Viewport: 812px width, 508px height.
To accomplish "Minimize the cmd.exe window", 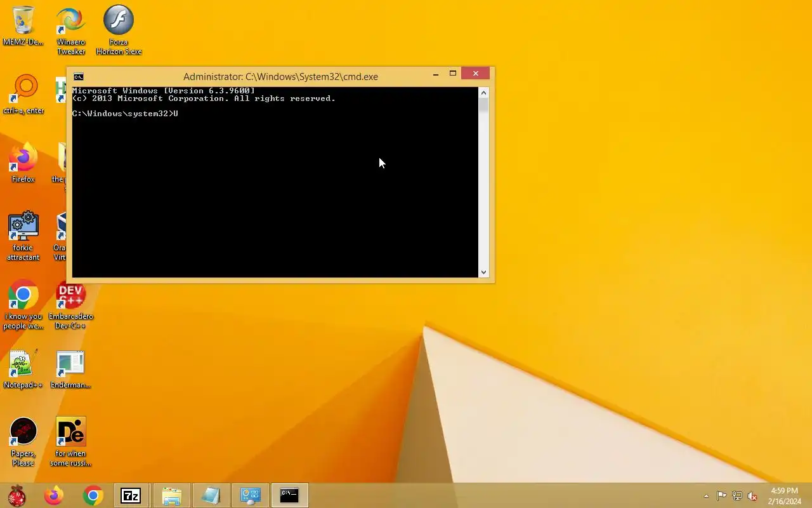I will [x=436, y=74].
